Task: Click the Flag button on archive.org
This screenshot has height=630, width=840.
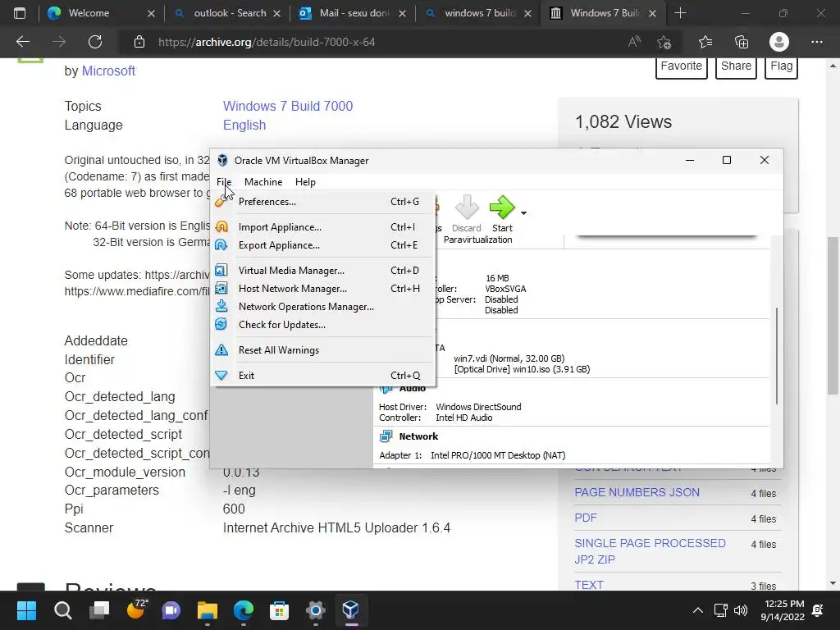Action: click(781, 66)
